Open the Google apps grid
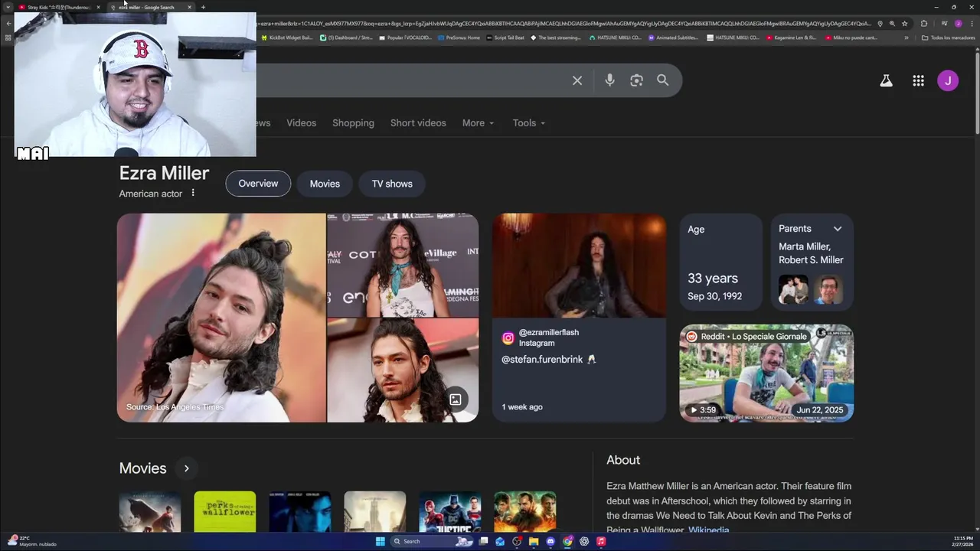The height and width of the screenshot is (551, 980). (918, 80)
